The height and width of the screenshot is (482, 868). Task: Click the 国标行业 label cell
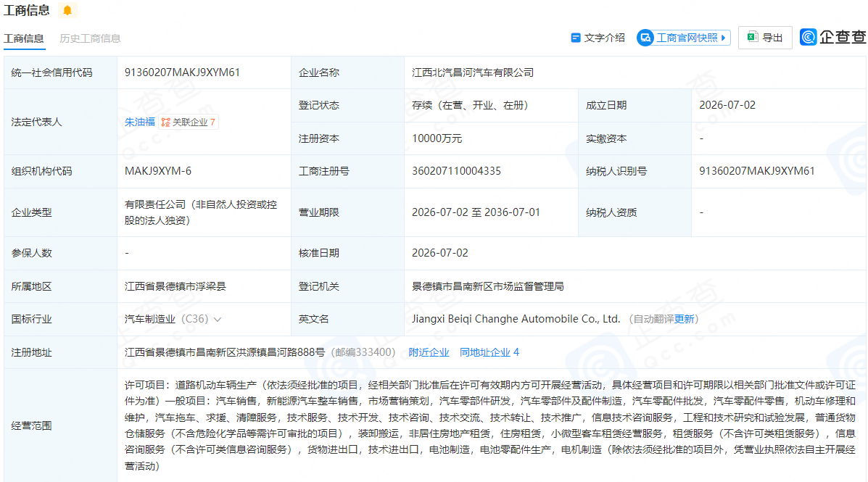[60, 320]
